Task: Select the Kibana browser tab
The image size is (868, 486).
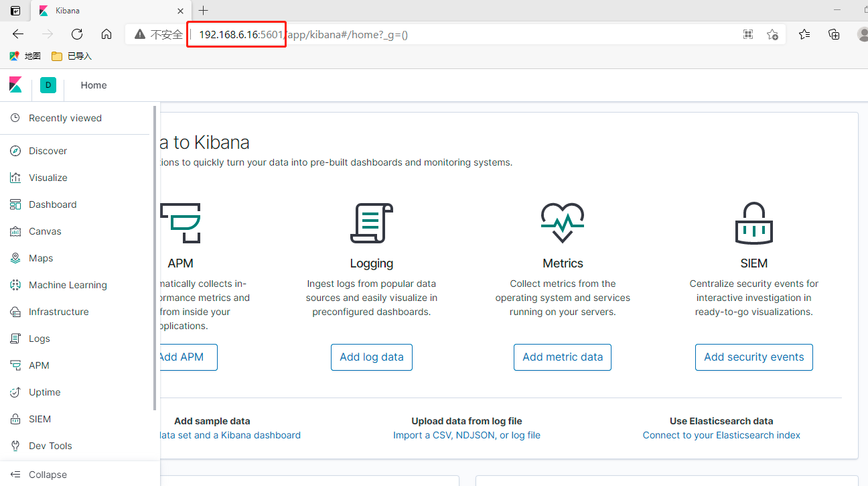Action: (x=111, y=11)
